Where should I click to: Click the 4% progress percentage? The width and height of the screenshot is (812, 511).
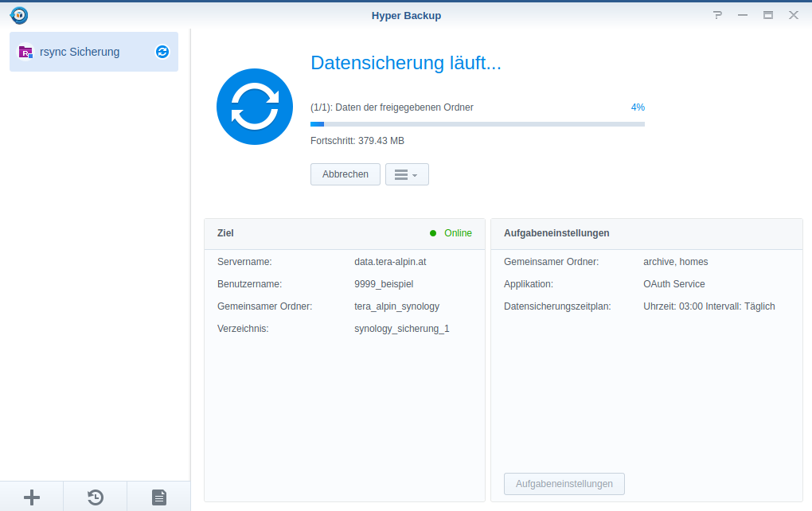click(638, 107)
